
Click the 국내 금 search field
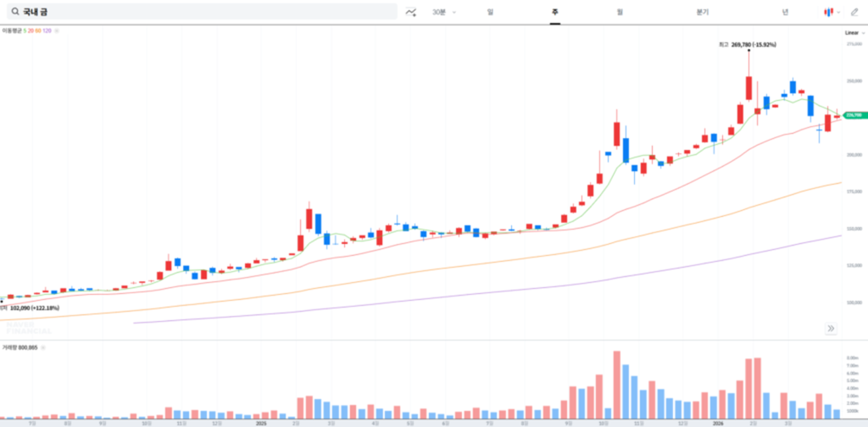coord(203,12)
